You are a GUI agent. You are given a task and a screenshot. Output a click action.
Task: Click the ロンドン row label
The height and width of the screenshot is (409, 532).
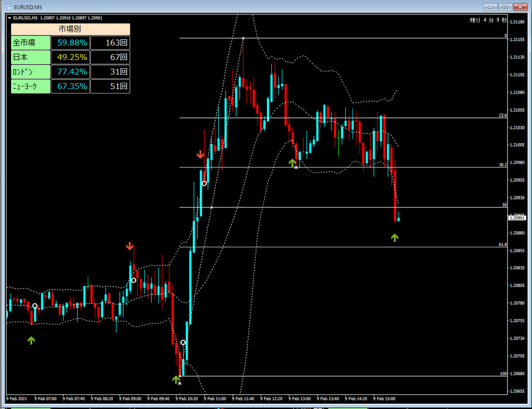[x=31, y=71]
